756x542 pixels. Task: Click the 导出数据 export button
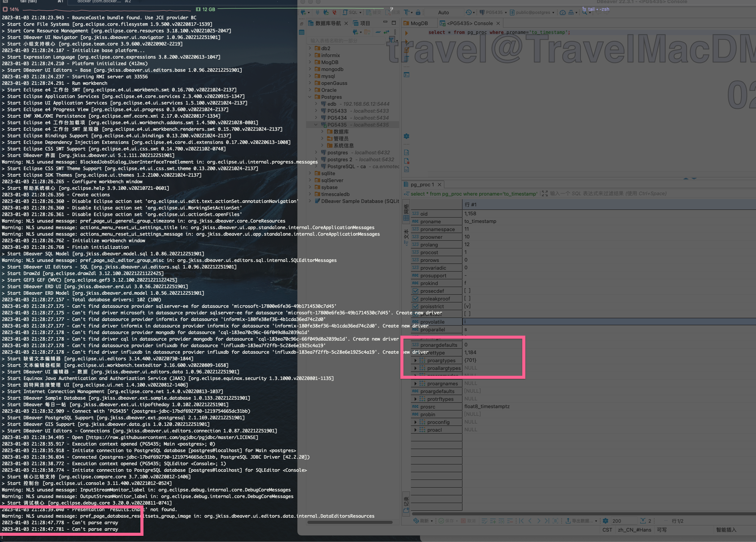point(579,521)
